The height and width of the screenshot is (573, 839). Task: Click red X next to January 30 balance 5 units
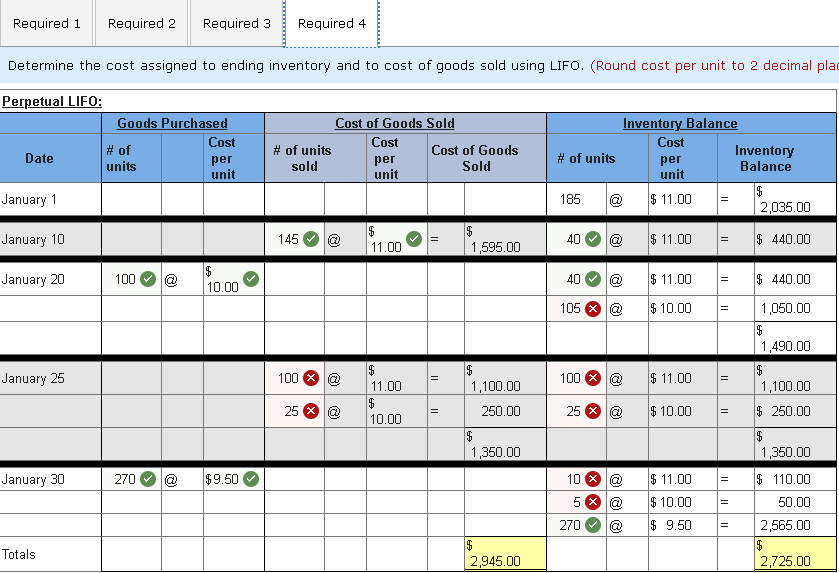(593, 502)
